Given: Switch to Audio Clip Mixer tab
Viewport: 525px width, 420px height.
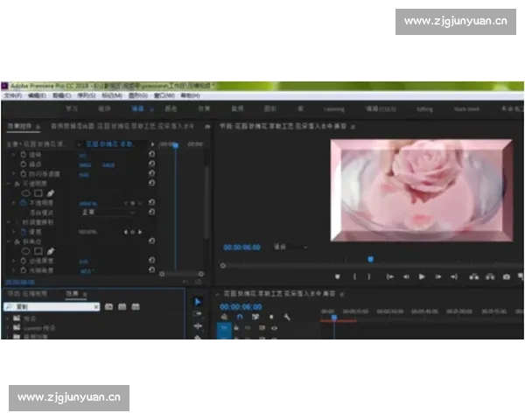Looking at the screenshot, I should [x=122, y=126].
